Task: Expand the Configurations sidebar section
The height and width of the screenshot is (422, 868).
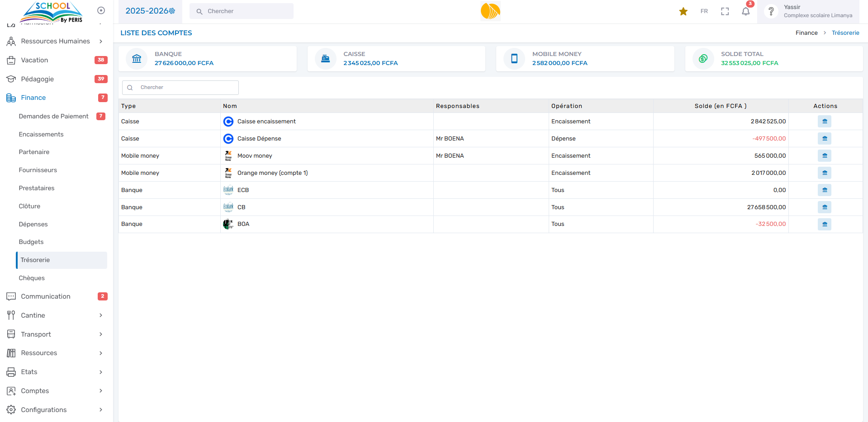Action: pos(55,410)
